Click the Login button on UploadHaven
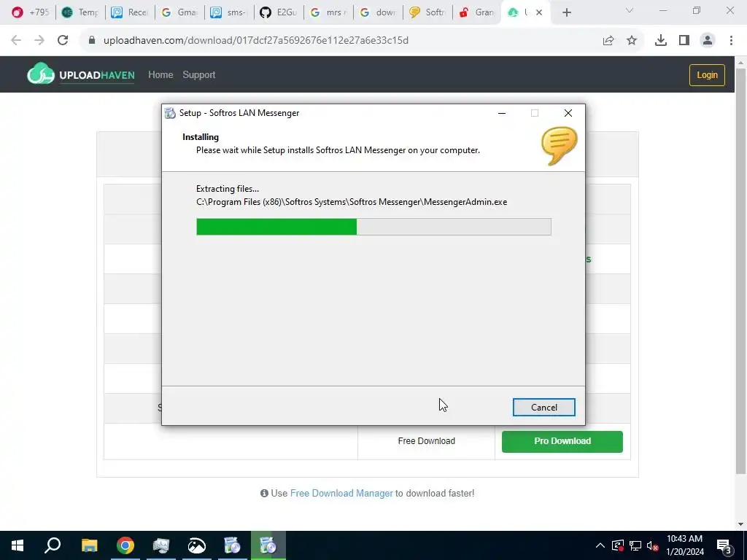 [707, 75]
